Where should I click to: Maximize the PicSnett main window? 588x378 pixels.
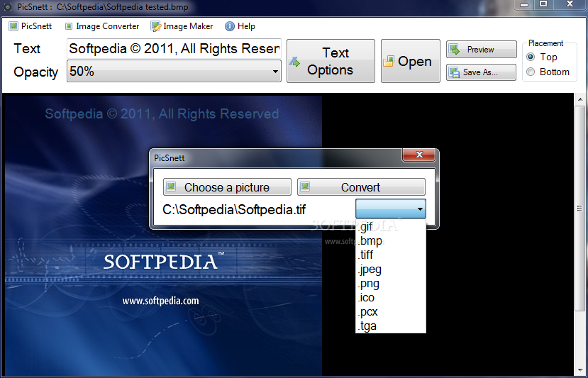[x=543, y=4]
